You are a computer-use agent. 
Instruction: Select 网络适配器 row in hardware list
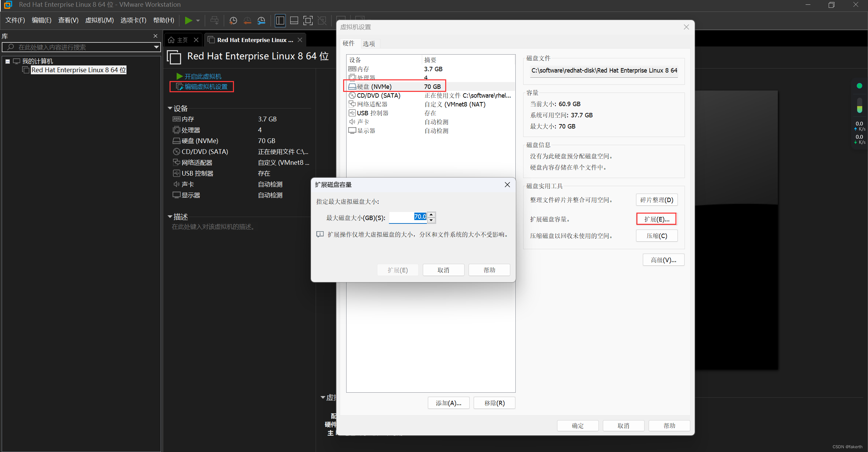pyautogui.click(x=431, y=104)
